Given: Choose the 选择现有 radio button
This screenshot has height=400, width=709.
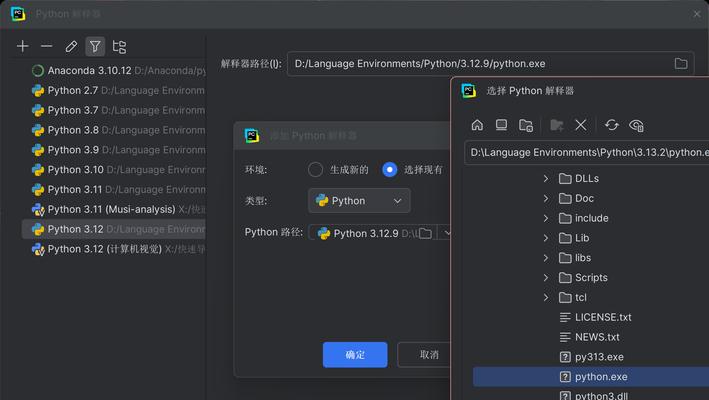Looking at the screenshot, I should 389,169.
